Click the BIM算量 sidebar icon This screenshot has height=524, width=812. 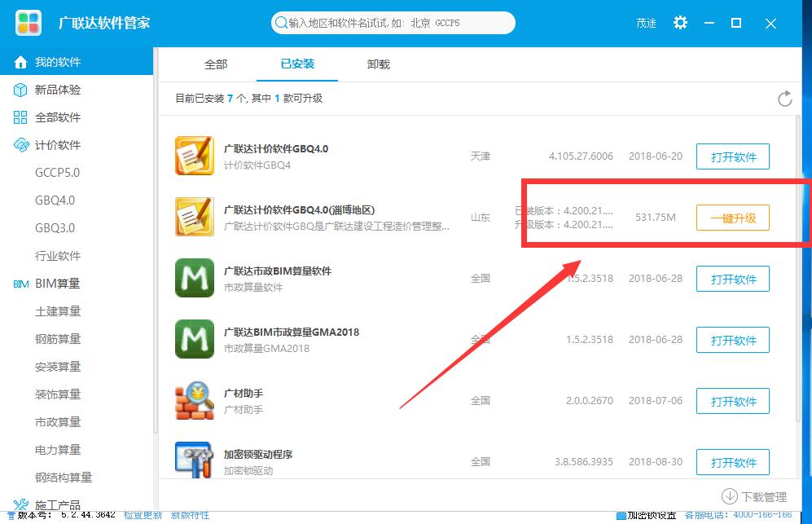[x=20, y=284]
